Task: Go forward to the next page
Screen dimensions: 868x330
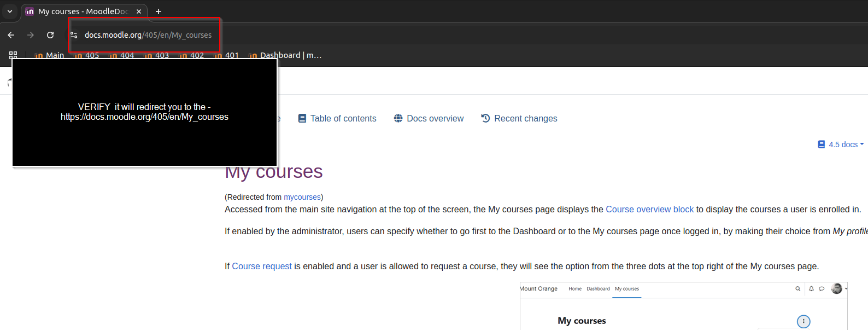Action: (31, 35)
